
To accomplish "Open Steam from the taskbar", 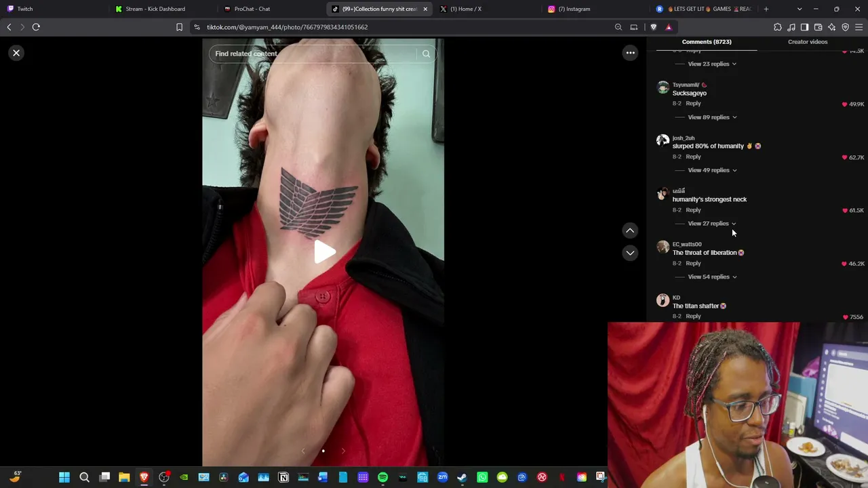I will [x=462, y=477].
